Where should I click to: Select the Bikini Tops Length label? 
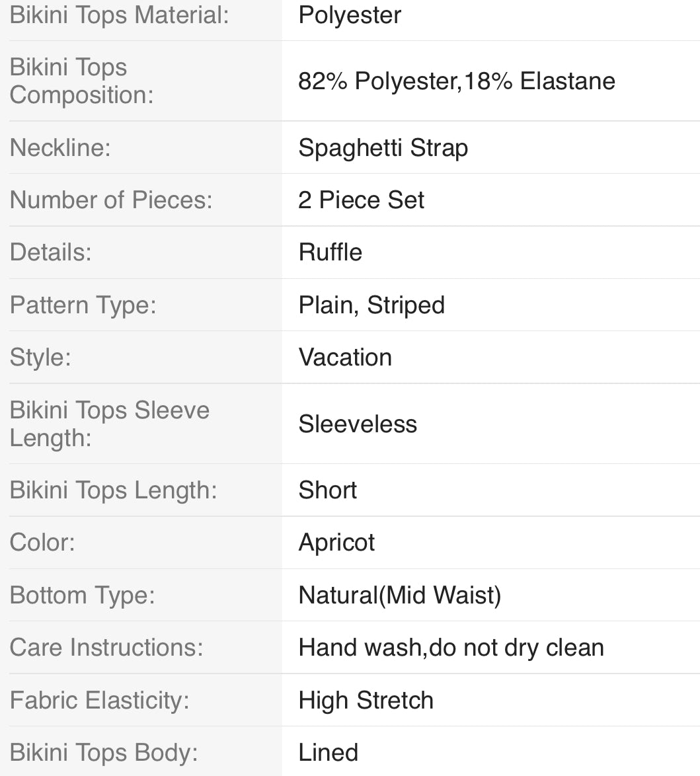tap(114, 491)
